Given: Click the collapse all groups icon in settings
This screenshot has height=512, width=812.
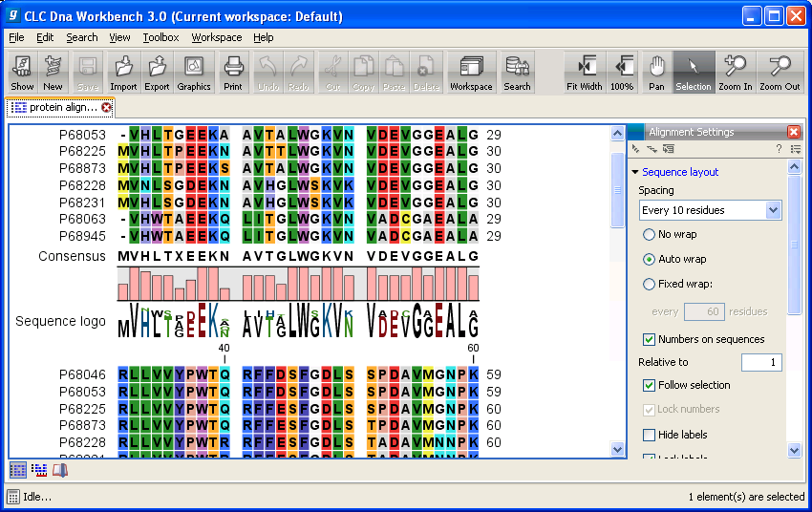Looking at the screenshot, I should 635,149.
